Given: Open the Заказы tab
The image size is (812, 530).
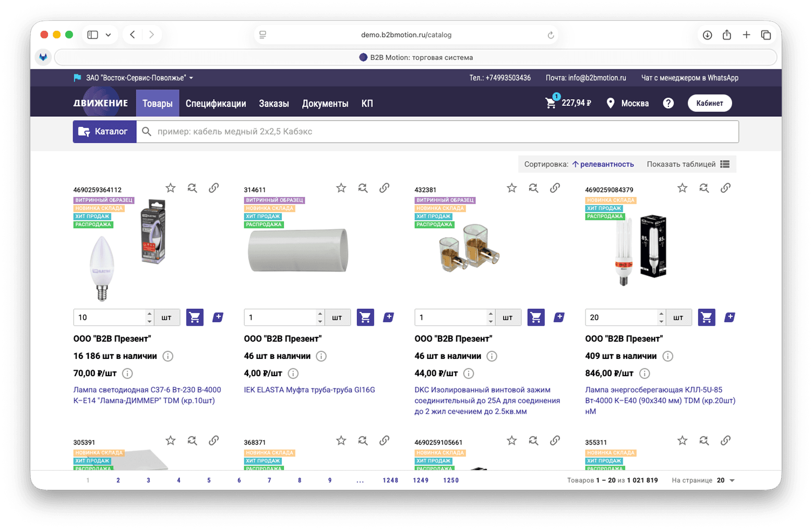Looking at the screenshot, I should [x=274, y=103].
